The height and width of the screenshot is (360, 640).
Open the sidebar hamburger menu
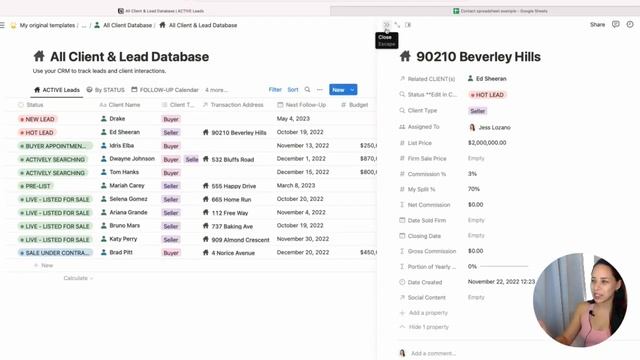pos(2,25)
